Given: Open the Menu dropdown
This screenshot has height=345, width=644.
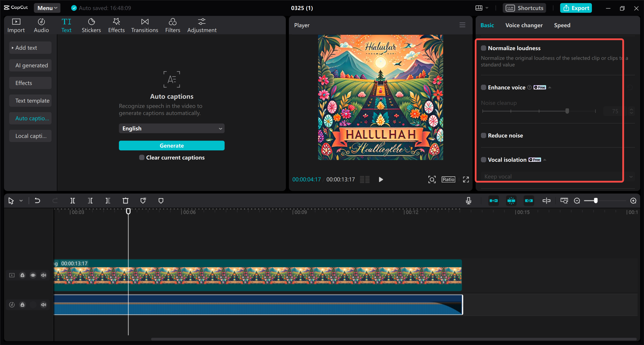Looking at the screenshot, I should 47,8.
